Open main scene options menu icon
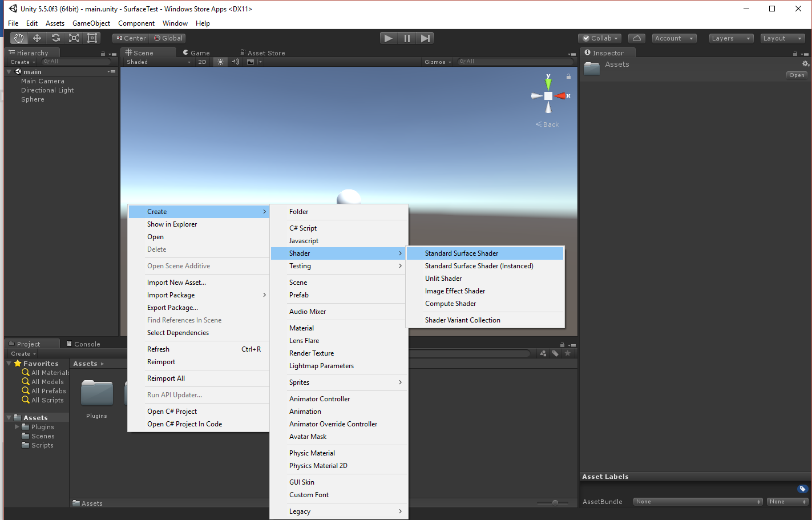 tap(111, 72)
